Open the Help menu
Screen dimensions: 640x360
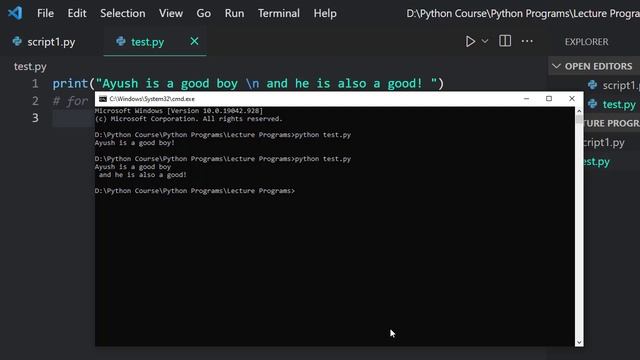point(325,13)
